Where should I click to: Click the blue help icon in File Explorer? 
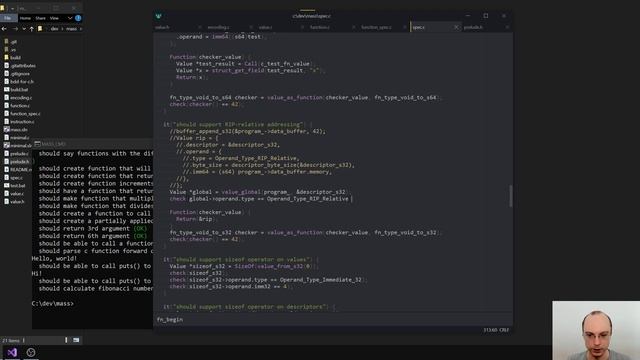click(78, 18)
